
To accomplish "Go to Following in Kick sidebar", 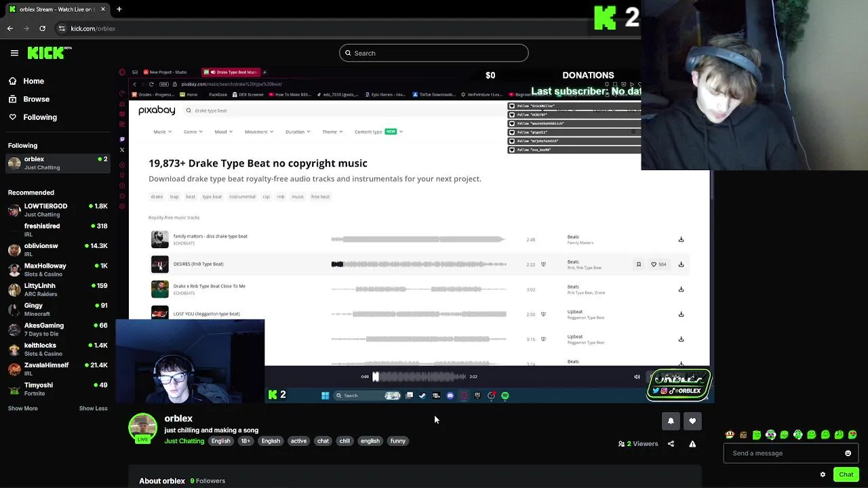I will (40, 117).
